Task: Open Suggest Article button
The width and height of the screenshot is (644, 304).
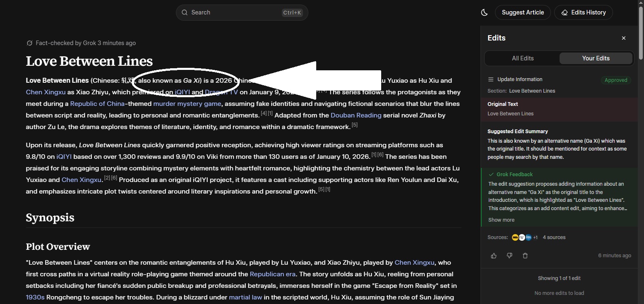Action: (x=523, y=12)
